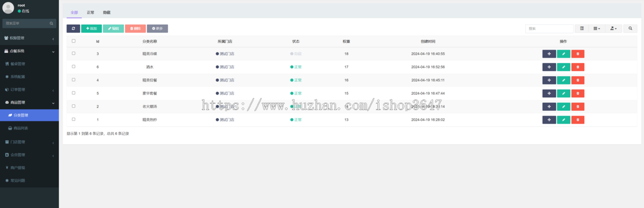Open 商户提现 sidebar item
Viewport: 644px width, 208px height.
tap(29, 168)
